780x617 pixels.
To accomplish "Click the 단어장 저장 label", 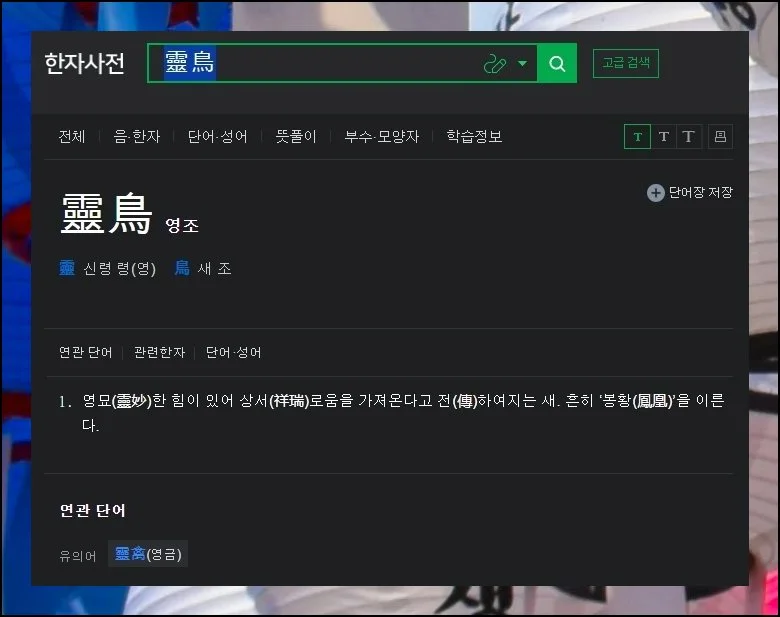I will point(700,193).
